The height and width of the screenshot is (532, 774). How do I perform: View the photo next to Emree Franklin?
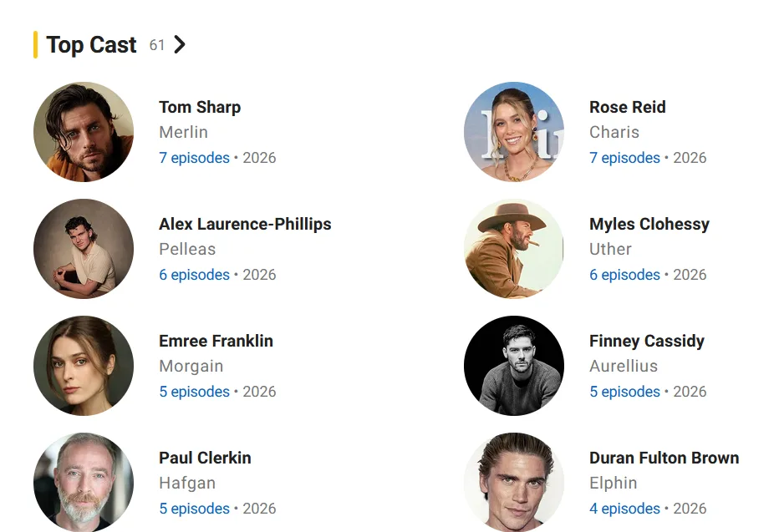coord(84,366)
